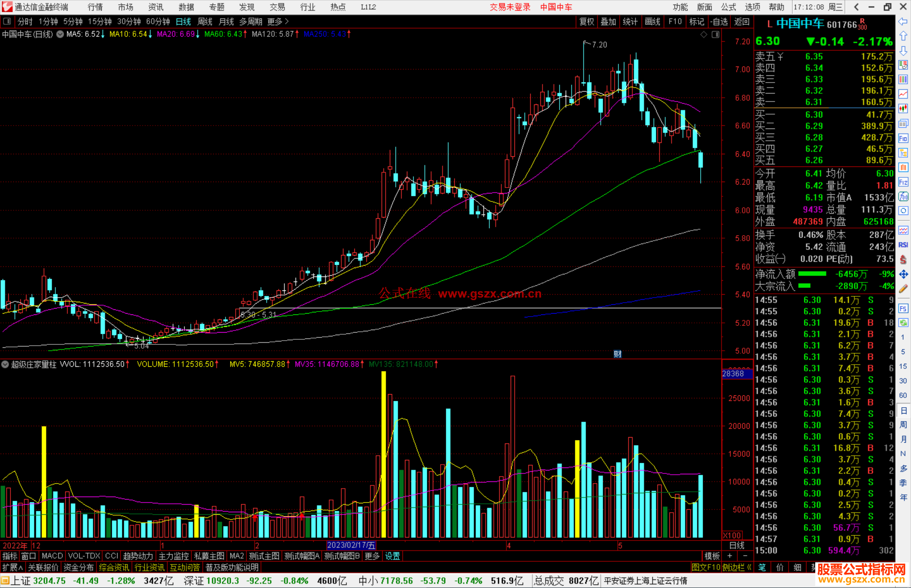Expand the 扩展 panel at bottom left
This screenshot has height=588, width=911.
12,567
